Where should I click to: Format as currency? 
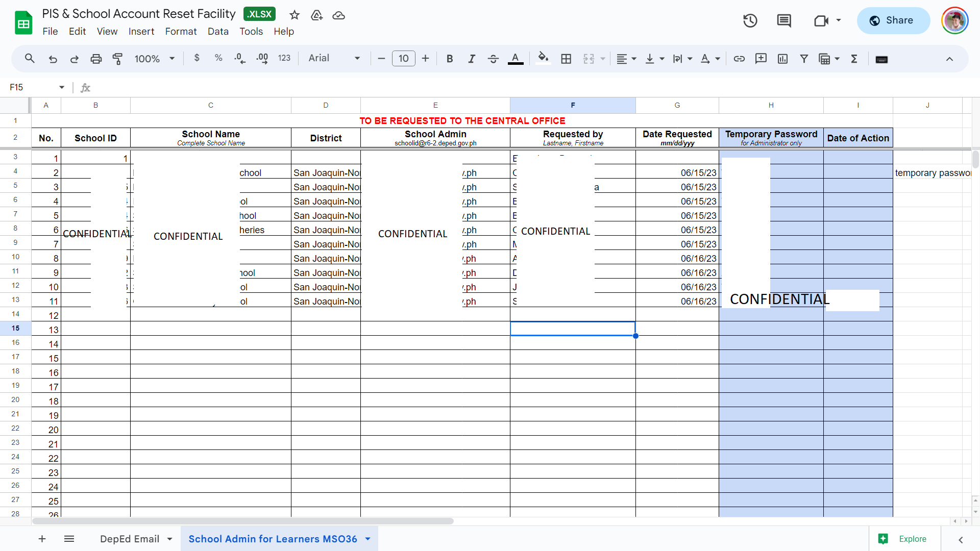197,58
